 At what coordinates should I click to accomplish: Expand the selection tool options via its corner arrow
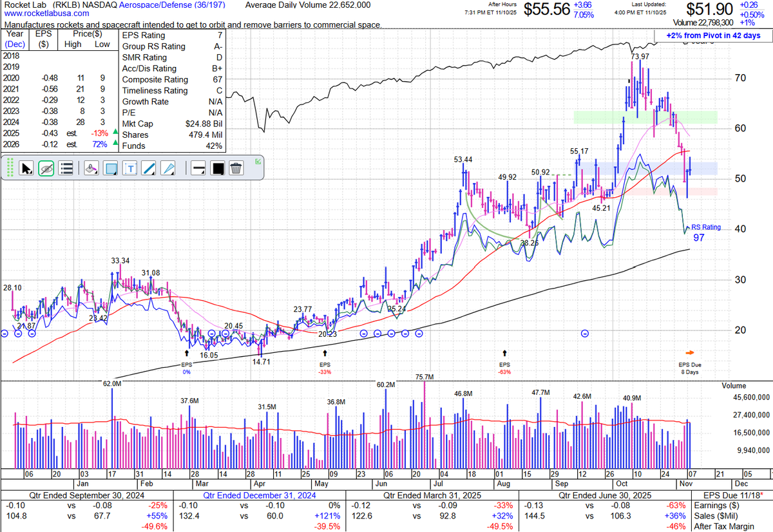(x=31, y=174)
